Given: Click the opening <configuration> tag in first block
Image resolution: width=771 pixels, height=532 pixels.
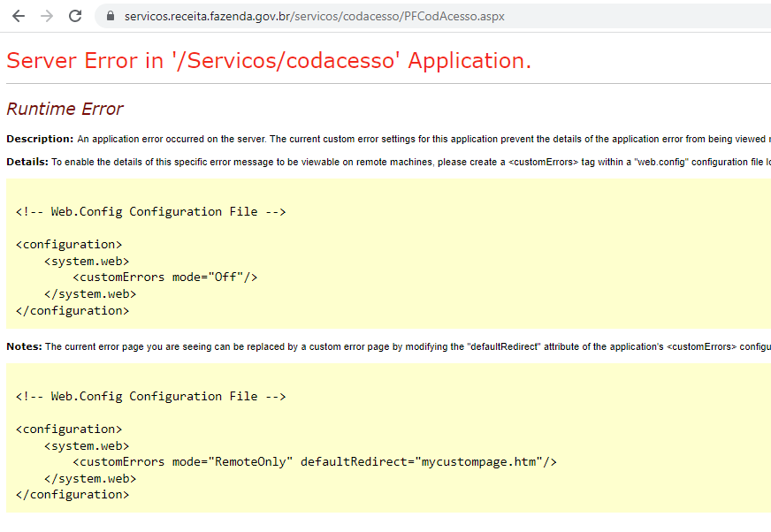Looking at the screenshot, I should (x=69, y=245).
